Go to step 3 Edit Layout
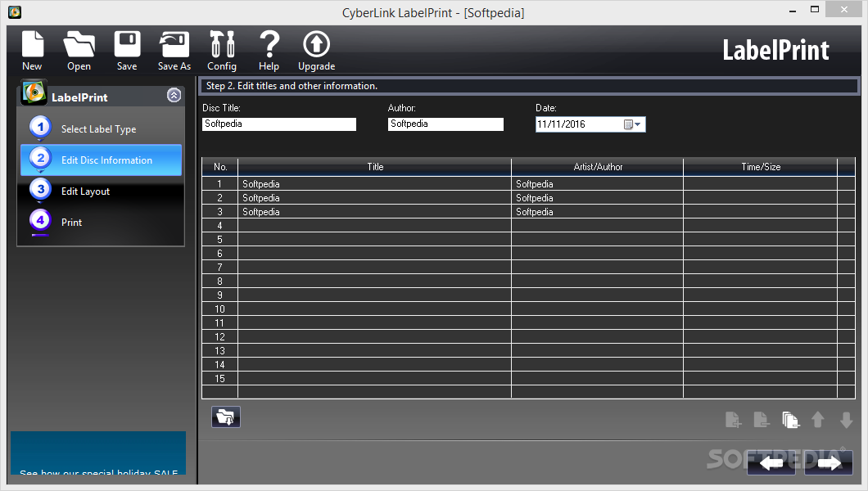 101,191
